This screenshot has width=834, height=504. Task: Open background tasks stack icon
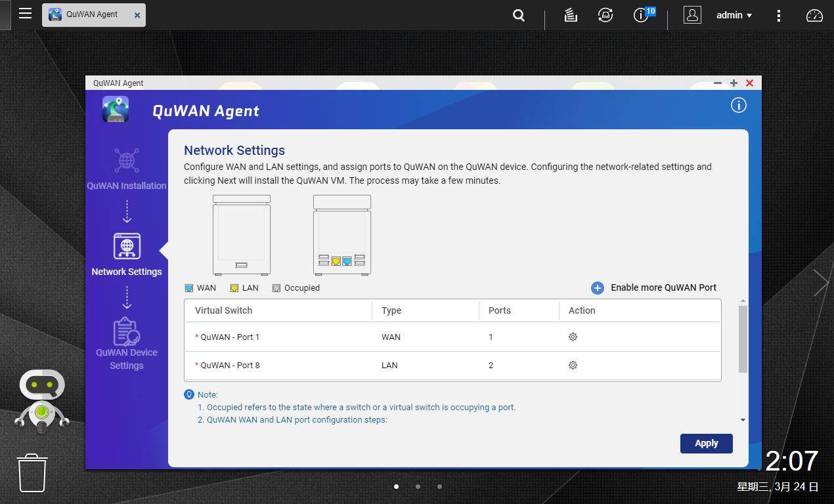(x=571, y=15)
